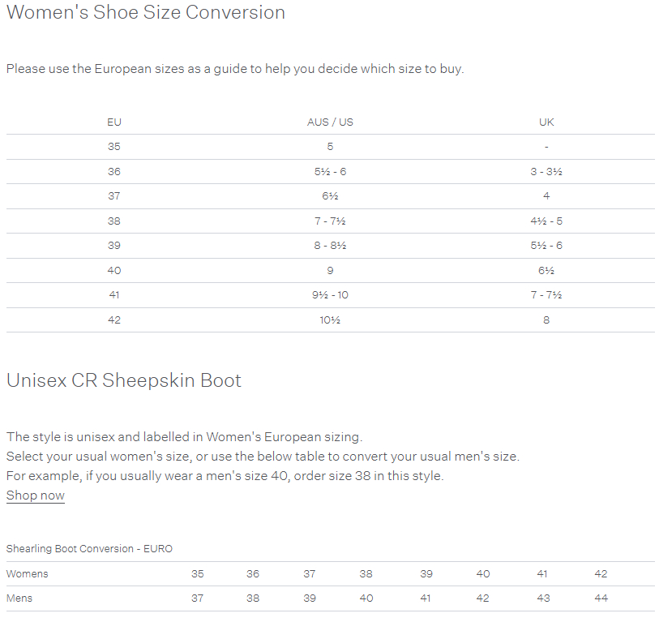The width and height of the screenshot is (672, 622).
Task: Select Mens size 44 cell
Action: [x=601, y=598]
